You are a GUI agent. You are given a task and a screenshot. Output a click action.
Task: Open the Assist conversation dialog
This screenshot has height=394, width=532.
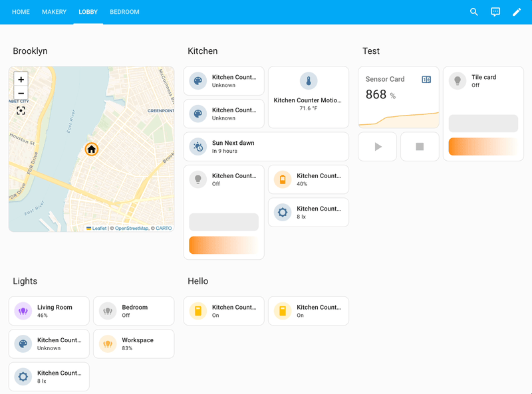(495, 11)
